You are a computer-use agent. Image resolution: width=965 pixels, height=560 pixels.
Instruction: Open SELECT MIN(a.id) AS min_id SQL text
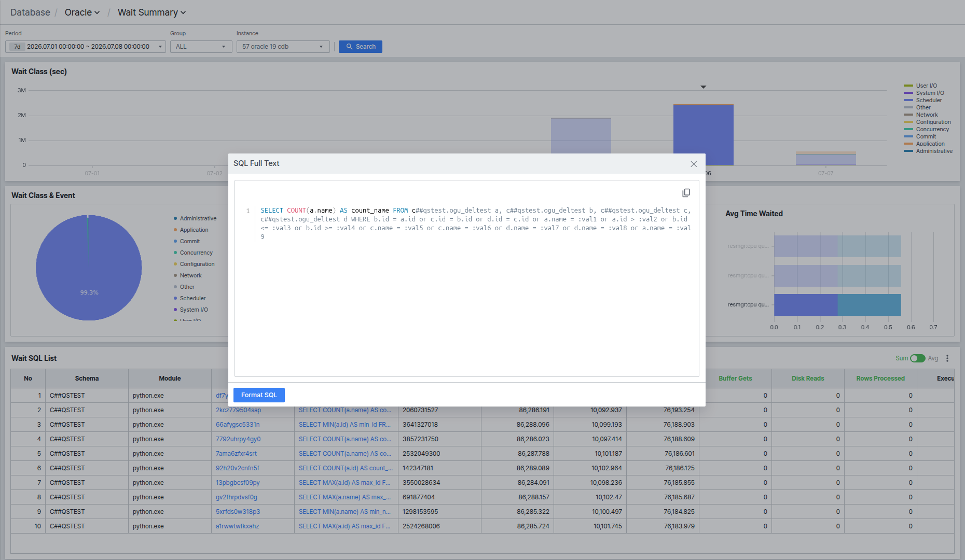point(345,425)
